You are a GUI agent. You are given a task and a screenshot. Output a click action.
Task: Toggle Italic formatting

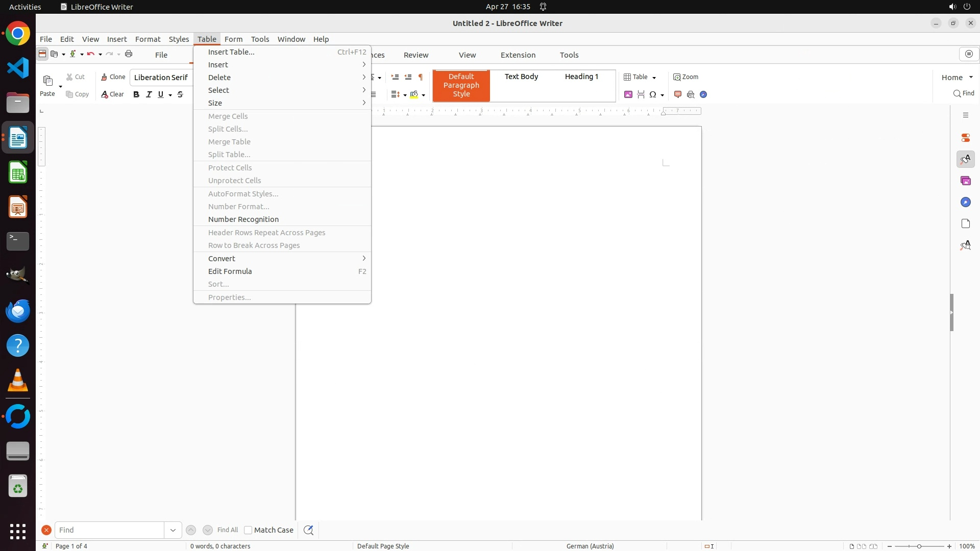[x=149, y=94]
